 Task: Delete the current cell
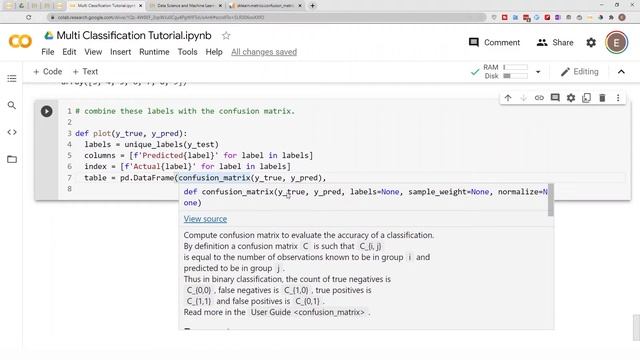602,98
